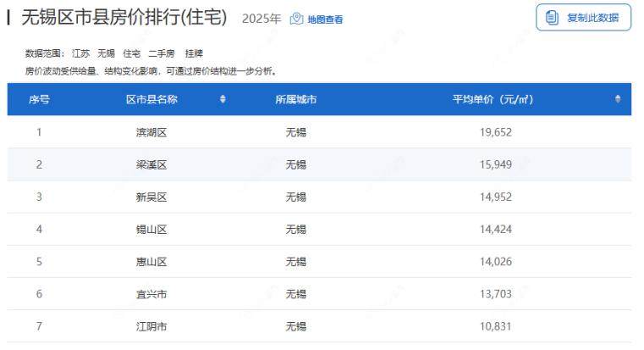Image resolution: width=644 pixels, height=350 pixels.
Task: Click rank number 2 in the table
Action: (x=39, y=164)
